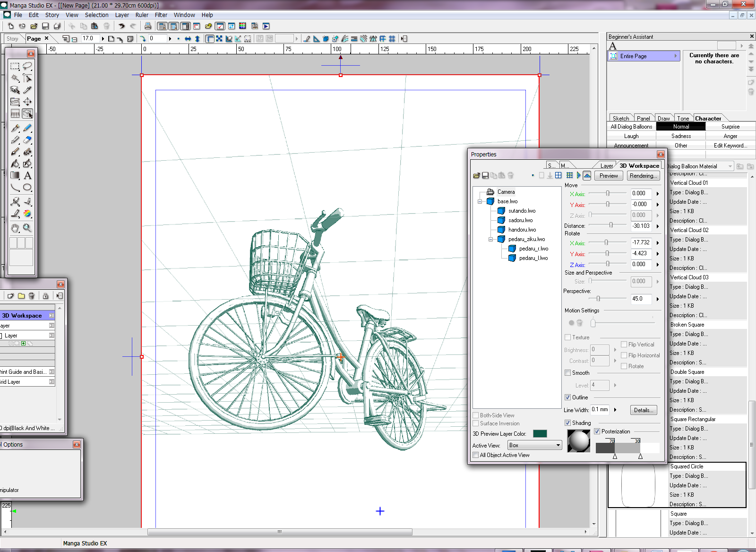Image resolution: width=756 pixels, height=552 pixels.
Task: Uncheck the Outline checkbox
Action: tap(568, 397)
